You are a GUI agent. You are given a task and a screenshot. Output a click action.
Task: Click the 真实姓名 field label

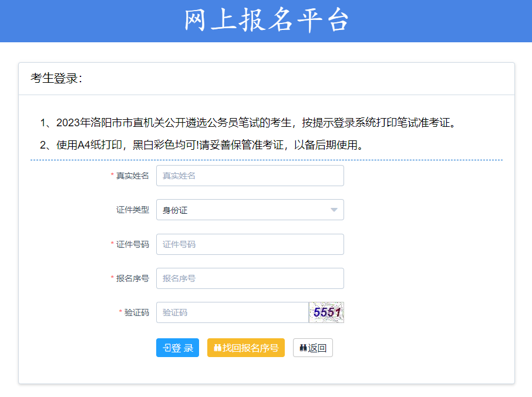(x=132, y=176)
